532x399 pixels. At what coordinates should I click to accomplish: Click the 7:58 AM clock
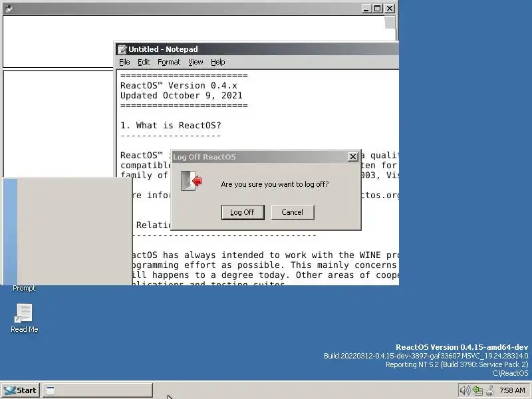pos(512,390)
